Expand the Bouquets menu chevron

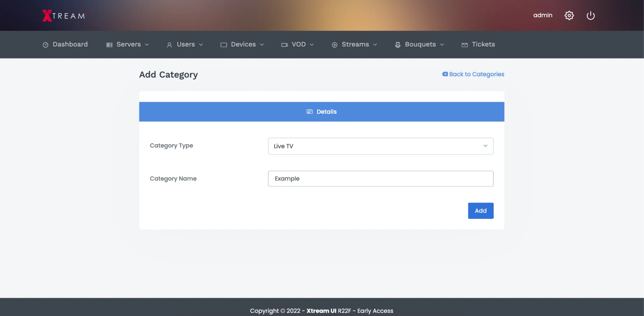[442, 45]
